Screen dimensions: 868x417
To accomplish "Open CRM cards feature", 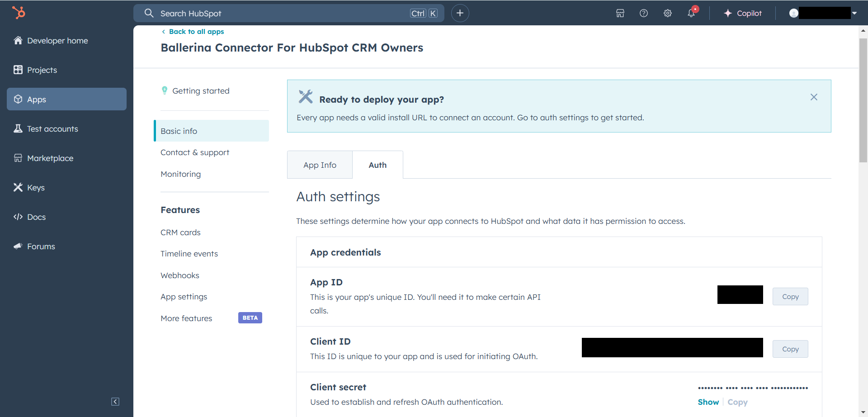I will click(x=180, y=232).
